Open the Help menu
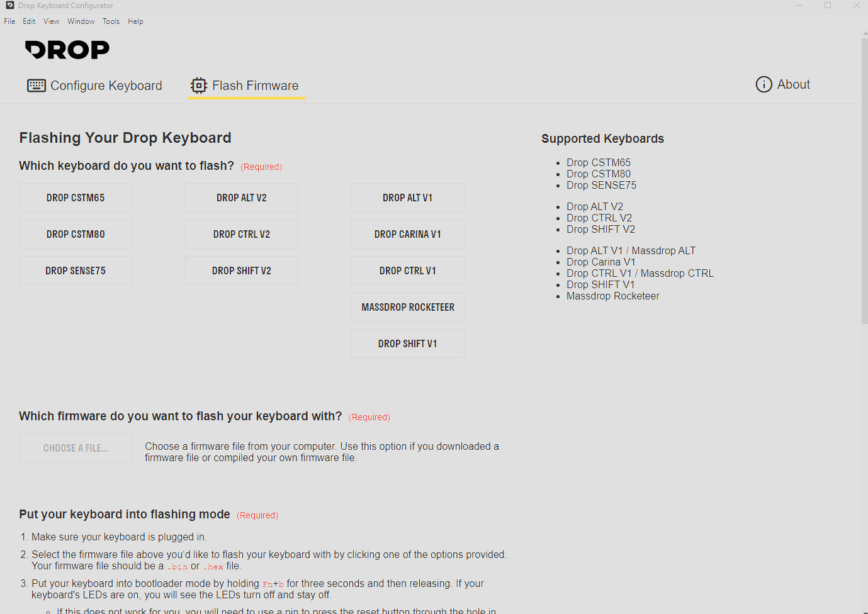This screenshot has height=614, width=868. (x=135, y=21)
